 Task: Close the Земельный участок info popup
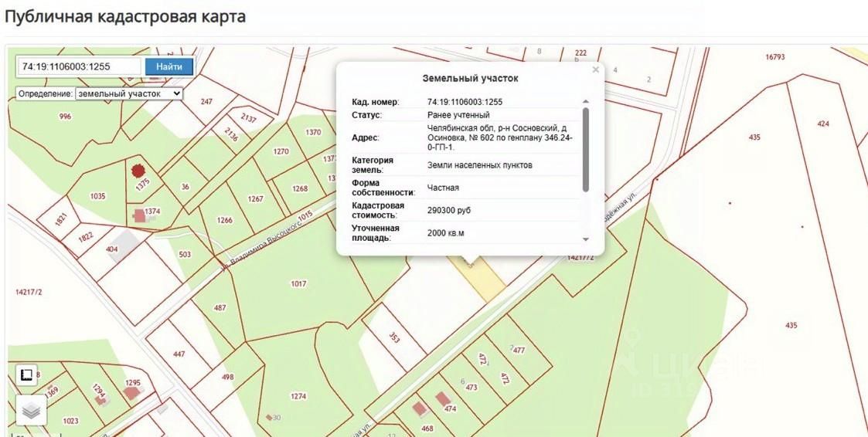click(x=595, y=69)
